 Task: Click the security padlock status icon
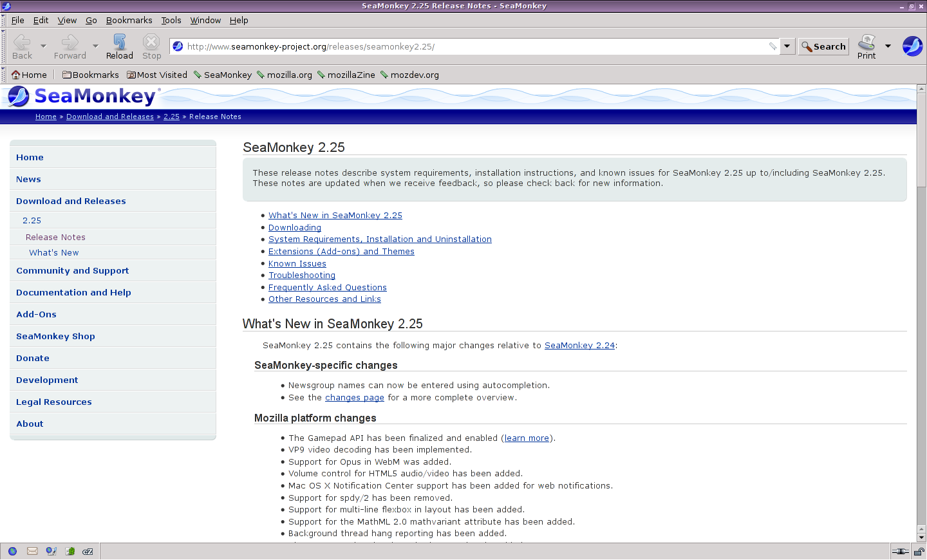[x=919, y=552]
